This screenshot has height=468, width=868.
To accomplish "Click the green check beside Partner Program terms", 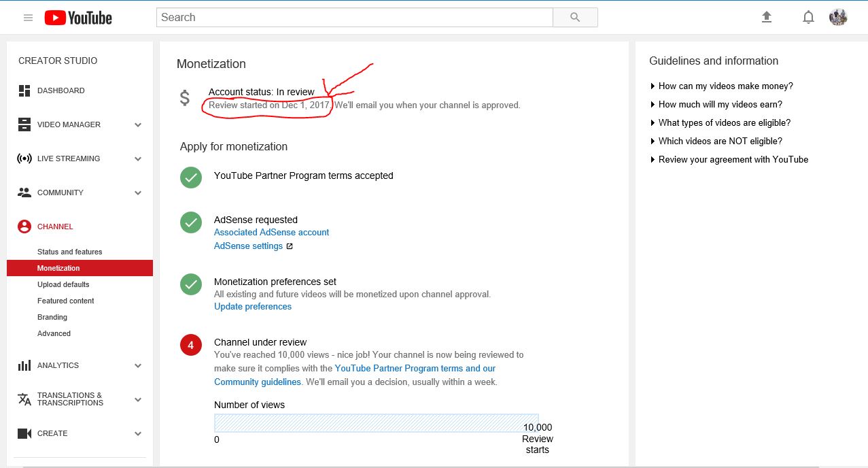I will point(191,178).
